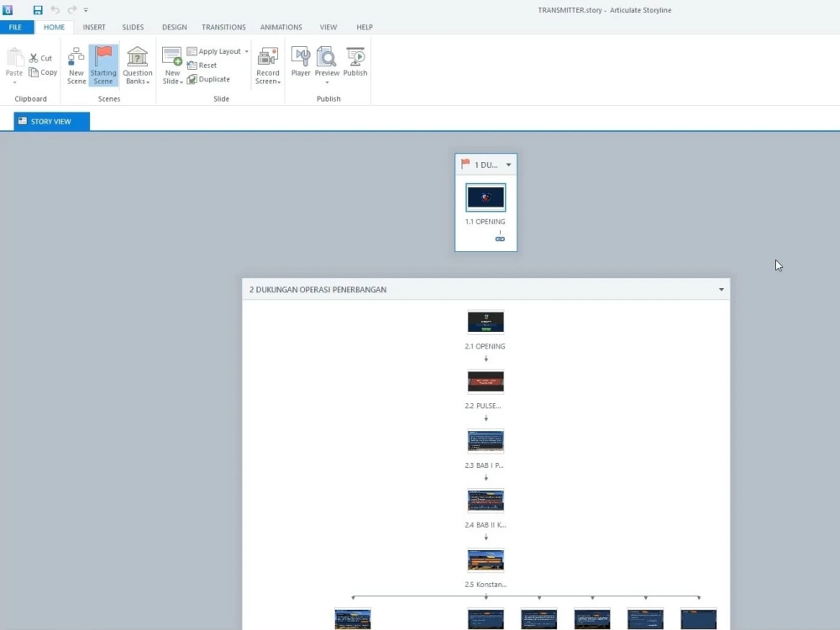Click the red flag icon on scene 1
Viewport: 840px width, 630px height.
point(465,164)
